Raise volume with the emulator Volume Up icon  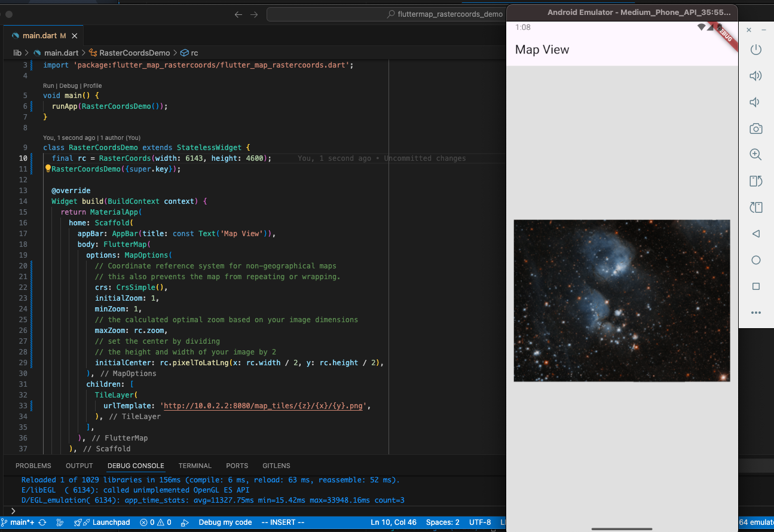[755, 76]
